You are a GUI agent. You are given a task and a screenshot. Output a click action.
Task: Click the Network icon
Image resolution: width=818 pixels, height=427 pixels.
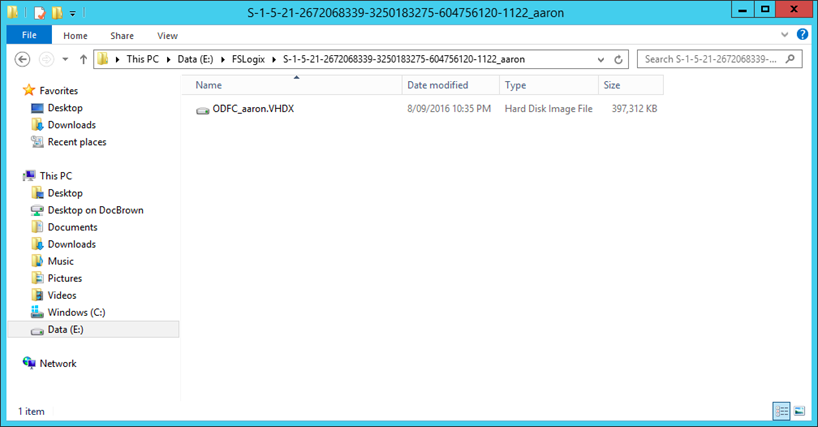(29, 363)
